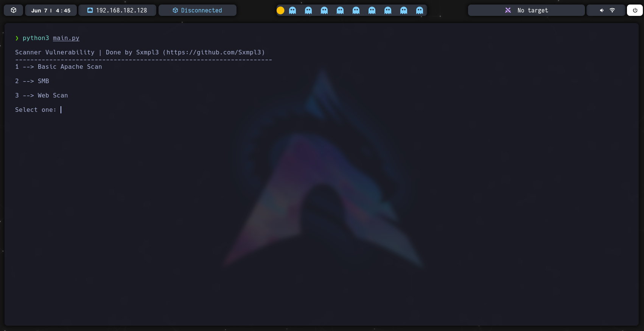Focus the Select one prompt cursor
Screen dimensions: 644x331
[61, 110]
